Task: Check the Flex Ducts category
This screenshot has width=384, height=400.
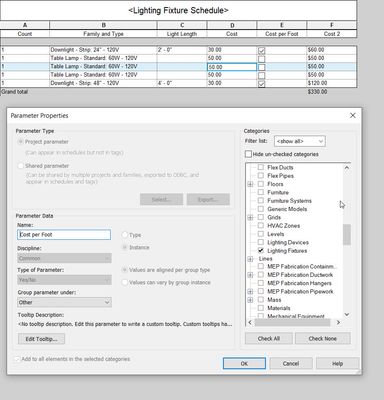Action: click(x=261, y=167)
